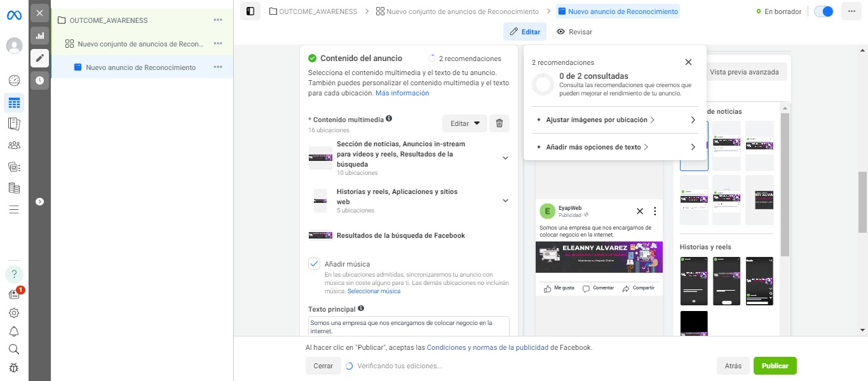Open Vista previa avanzada button
The height and width of the screenshot is (381, 868).
click(745, 72)
